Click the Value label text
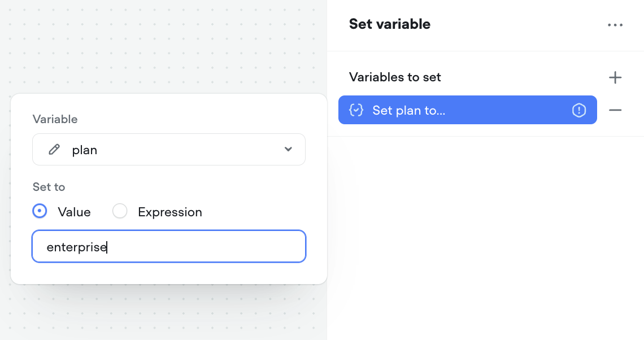Screen dimensions: 644x340 point(74,212)
